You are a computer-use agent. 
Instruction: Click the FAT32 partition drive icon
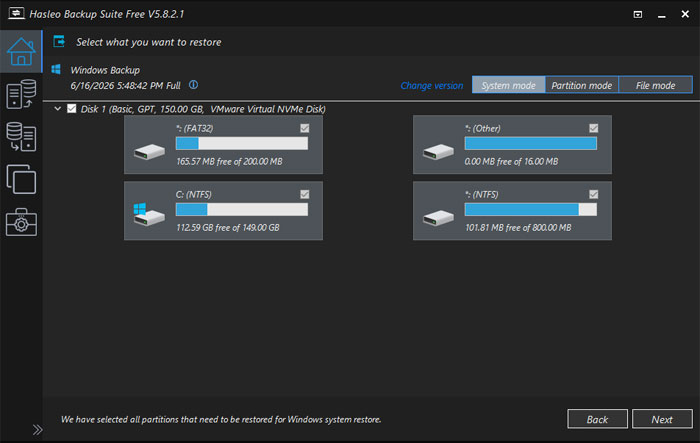(150, 152)
